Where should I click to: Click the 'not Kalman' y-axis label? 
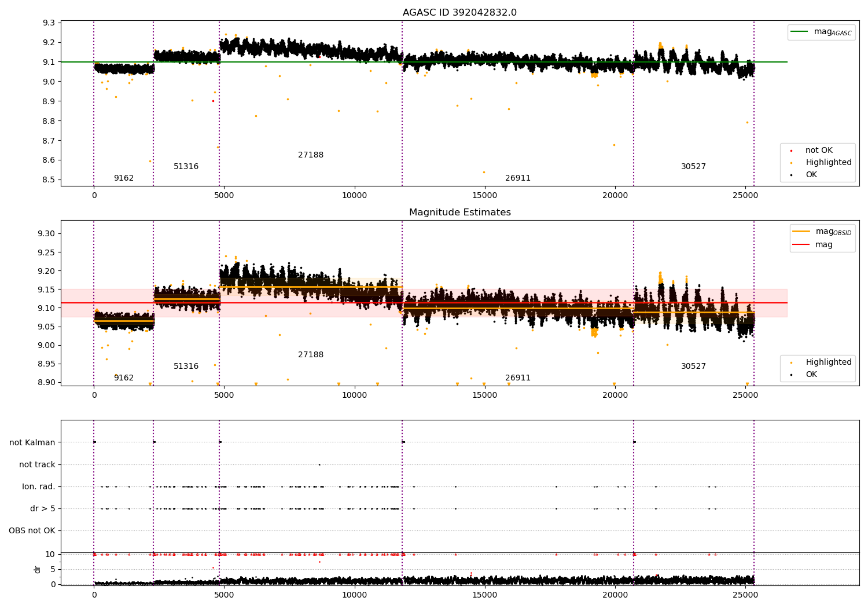pos(32,443)
